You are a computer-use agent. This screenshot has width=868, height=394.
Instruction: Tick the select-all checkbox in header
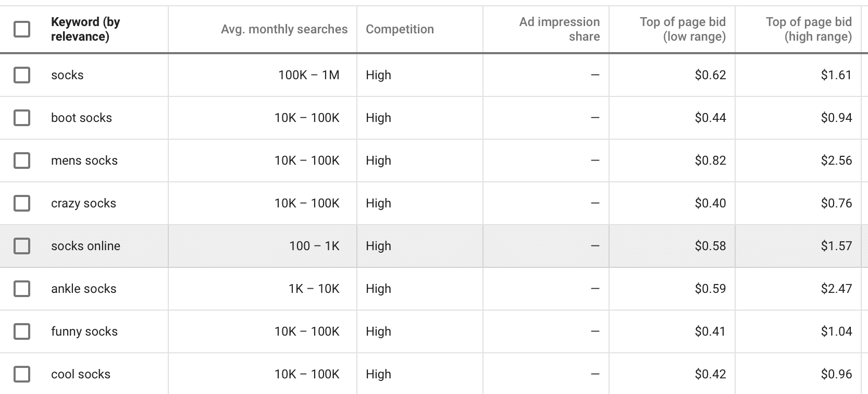22,29
